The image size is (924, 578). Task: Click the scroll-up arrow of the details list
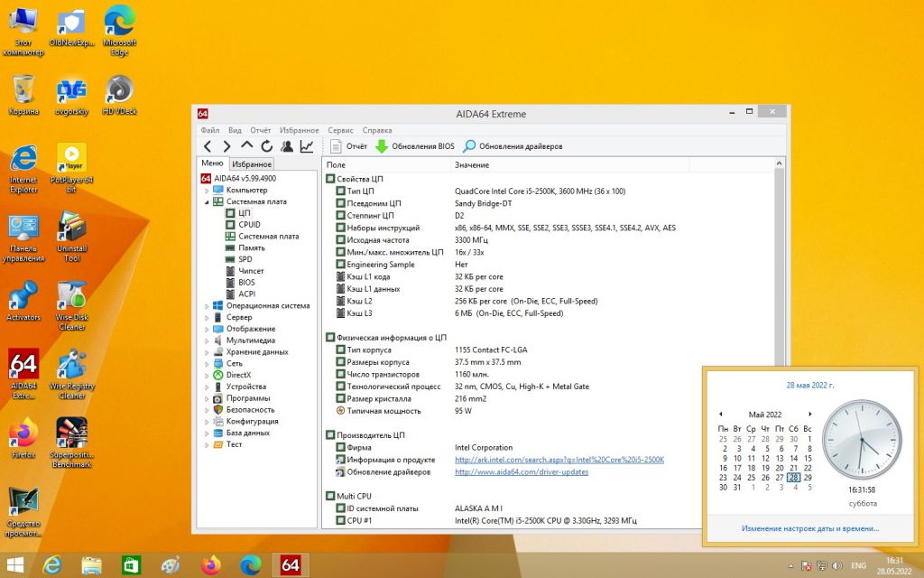tap(779, 163)
